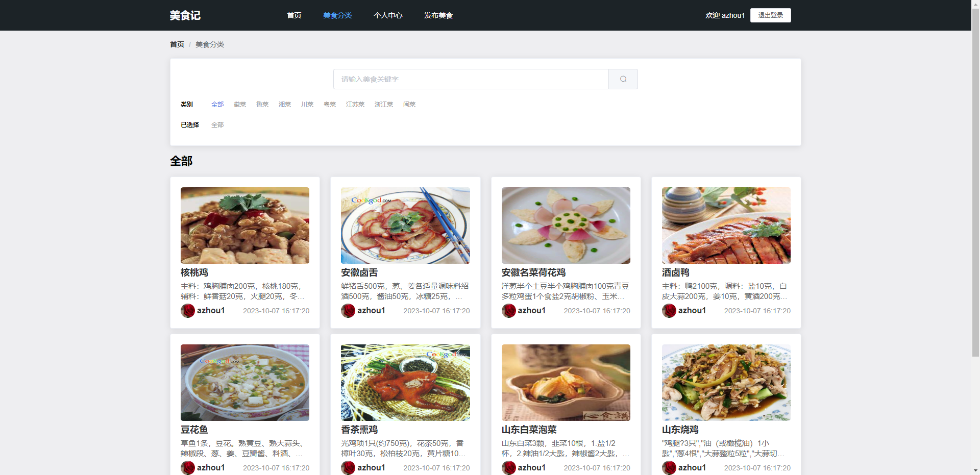Click azhou1 avatar on 酒卤鸭 card

(x=669, y=311)
